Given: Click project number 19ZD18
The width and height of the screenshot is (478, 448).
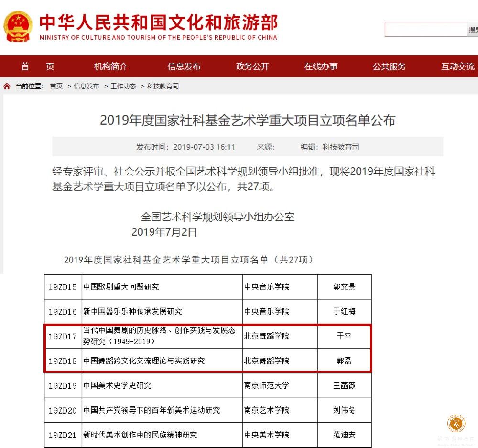Looking at the screenshot, I should (63, 361).
